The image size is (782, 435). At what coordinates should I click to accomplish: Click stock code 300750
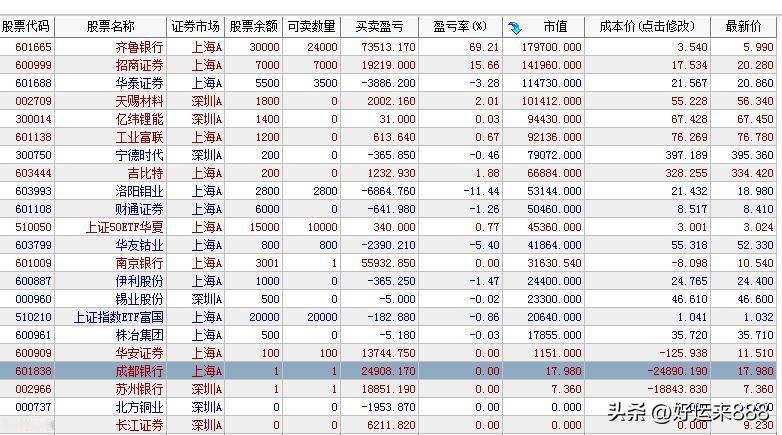(x=33, y=155)
